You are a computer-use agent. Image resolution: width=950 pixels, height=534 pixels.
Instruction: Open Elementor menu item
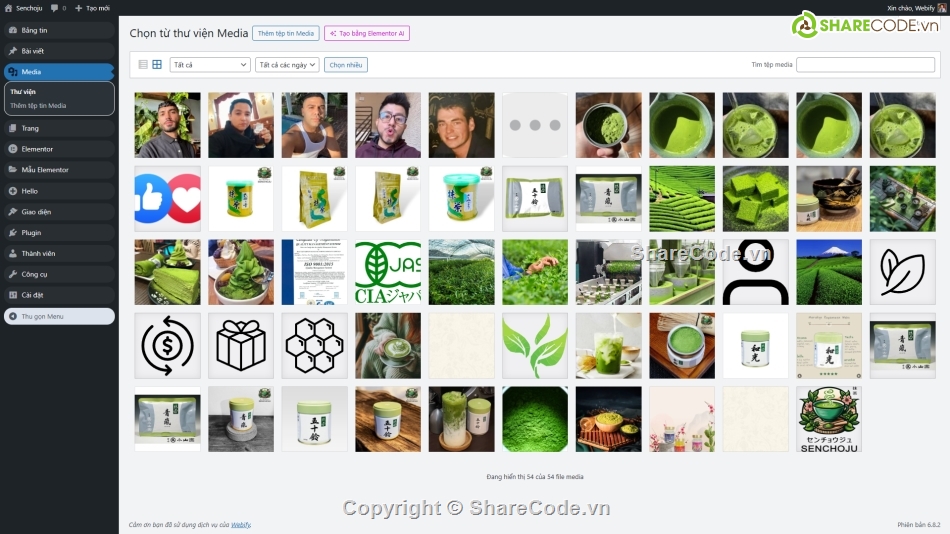coord(59,149)
